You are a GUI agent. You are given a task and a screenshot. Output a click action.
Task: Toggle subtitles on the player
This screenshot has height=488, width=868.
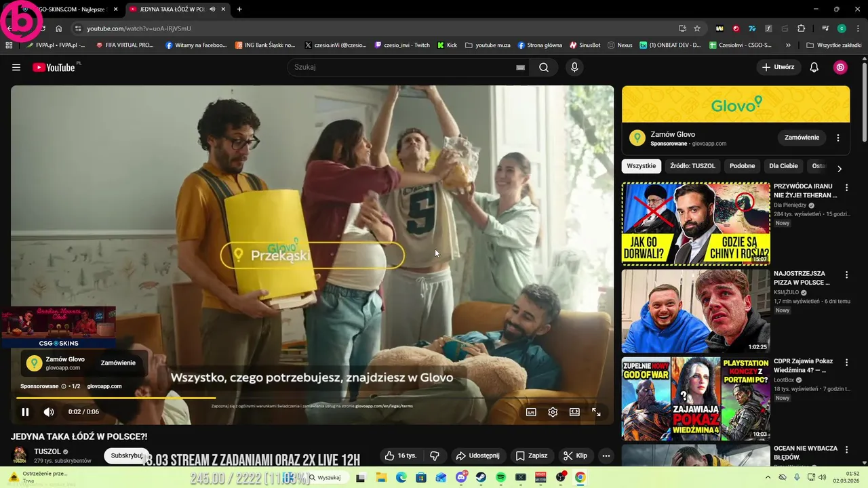(531, 412)
